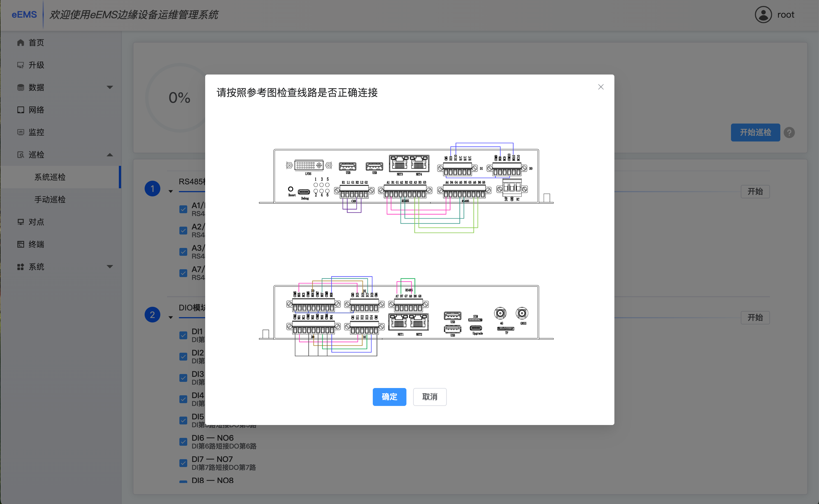Click the 0% circular progress indicator

coord(179,98)
